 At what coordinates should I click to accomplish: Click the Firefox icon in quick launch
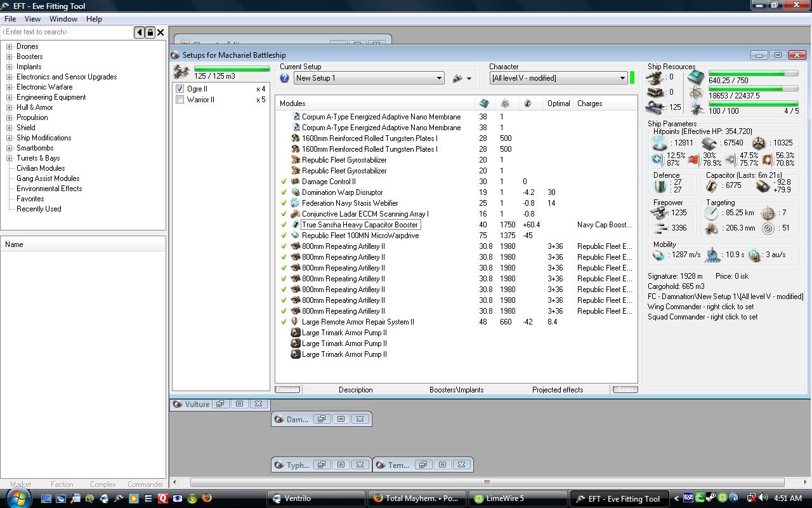tap(206, 498)
